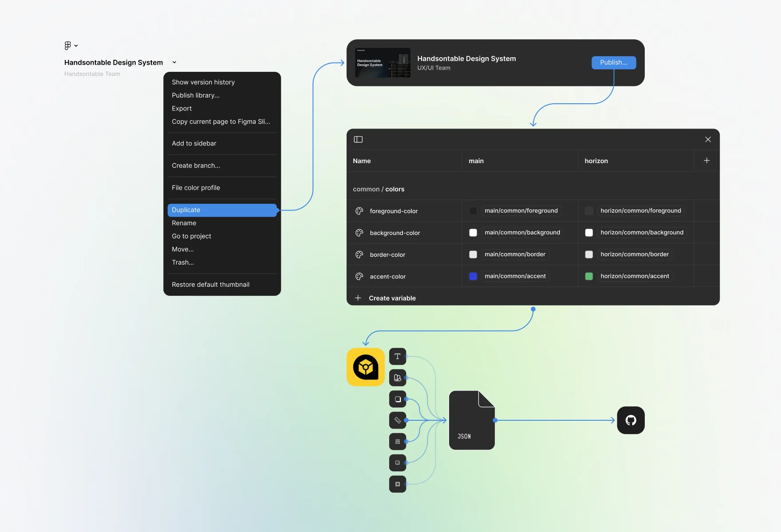The height and width of the screenshot is (532, 781).
Task: Click the horizon/common/background alias value
Action: [x=642, y=233]
